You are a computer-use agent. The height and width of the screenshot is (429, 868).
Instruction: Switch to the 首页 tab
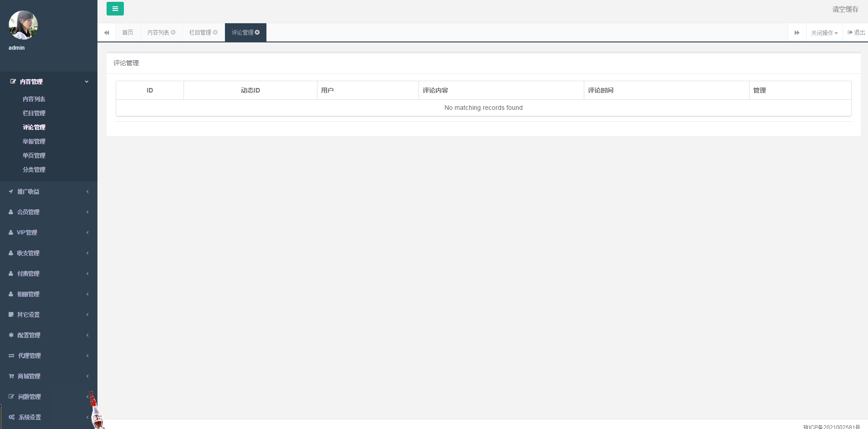[x=128, y=33]
